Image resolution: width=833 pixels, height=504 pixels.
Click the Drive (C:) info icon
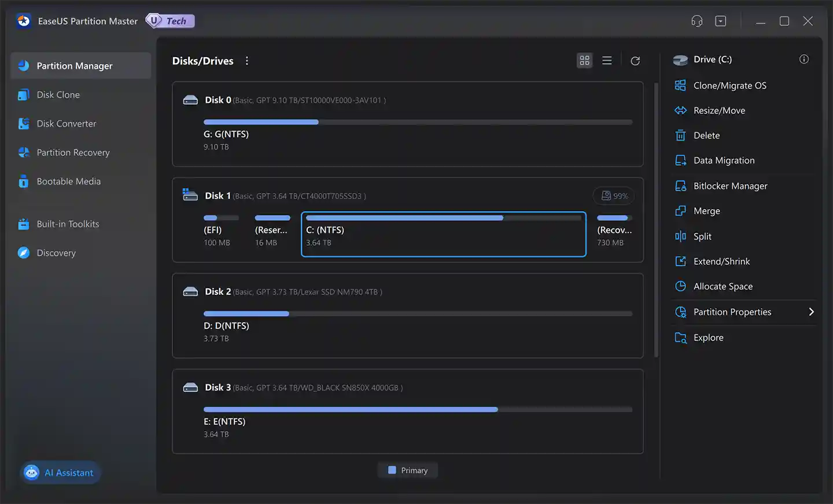click(x=803, y=60)
